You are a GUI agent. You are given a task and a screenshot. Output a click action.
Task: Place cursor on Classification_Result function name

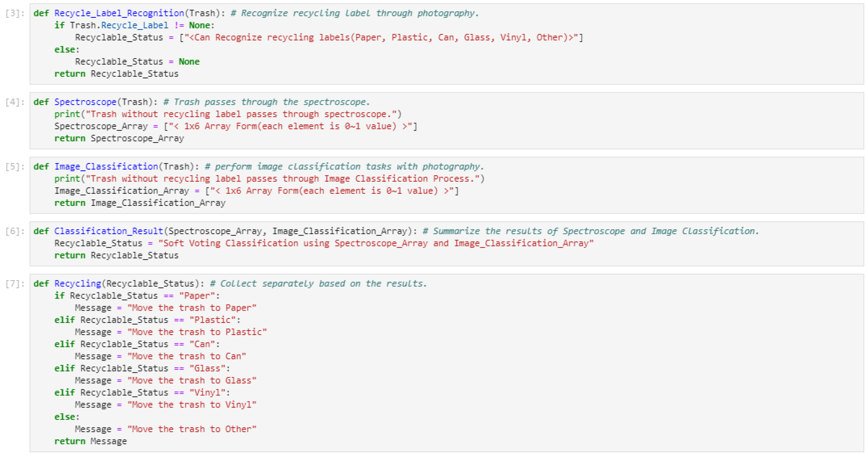(x=109, y=231)
